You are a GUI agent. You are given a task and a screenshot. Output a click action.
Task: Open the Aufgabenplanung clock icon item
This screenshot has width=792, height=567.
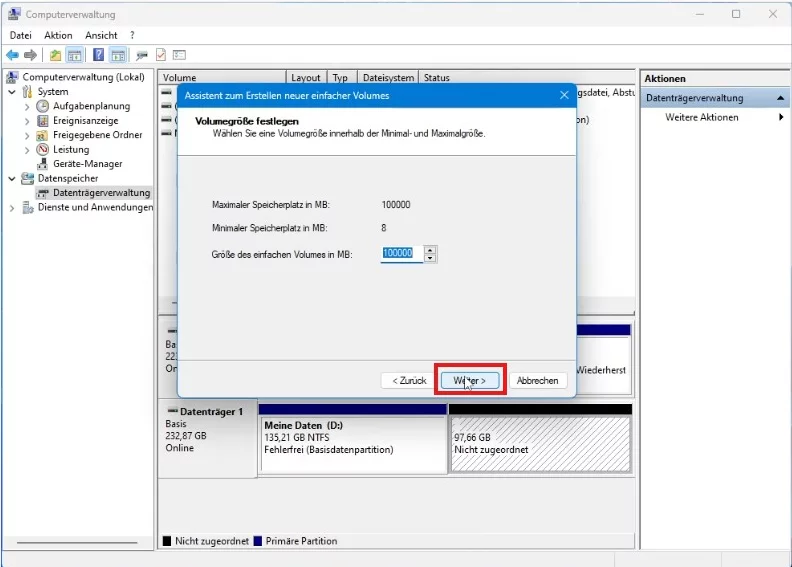point(43,106)
